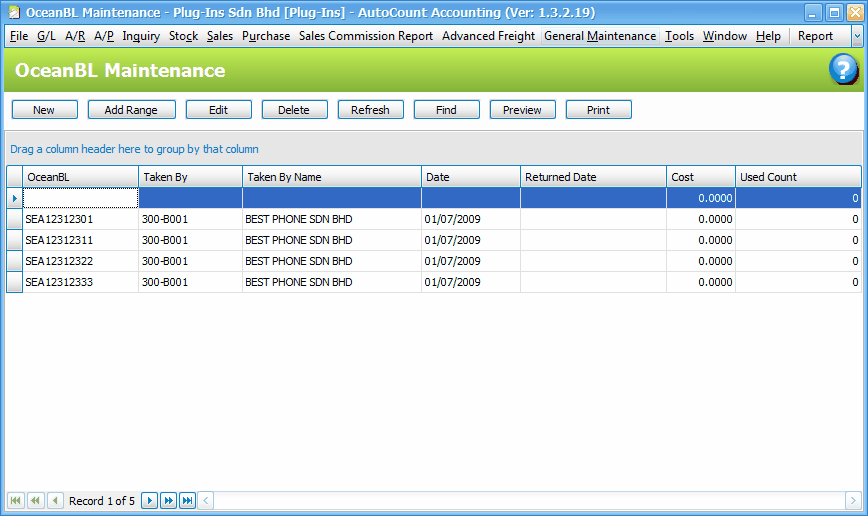This screenshot has height=516, width=868.
Task: Sort by Used Count column header
Action: click(798, 177)
